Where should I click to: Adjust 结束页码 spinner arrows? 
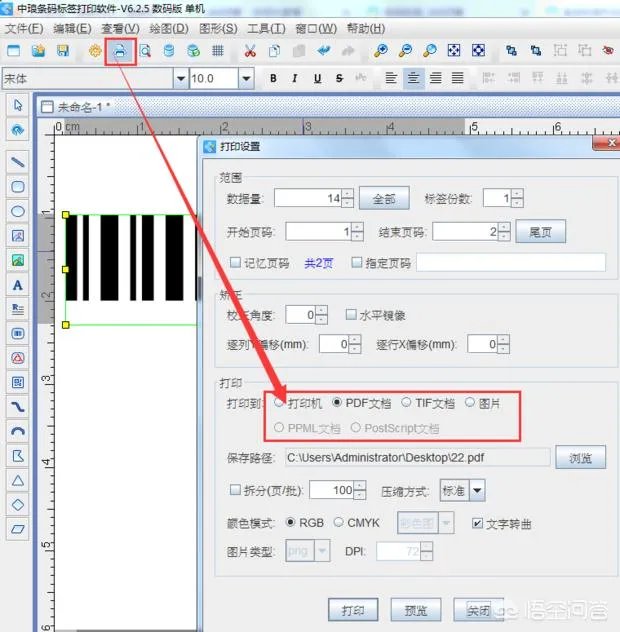click(x=504, y=232)
